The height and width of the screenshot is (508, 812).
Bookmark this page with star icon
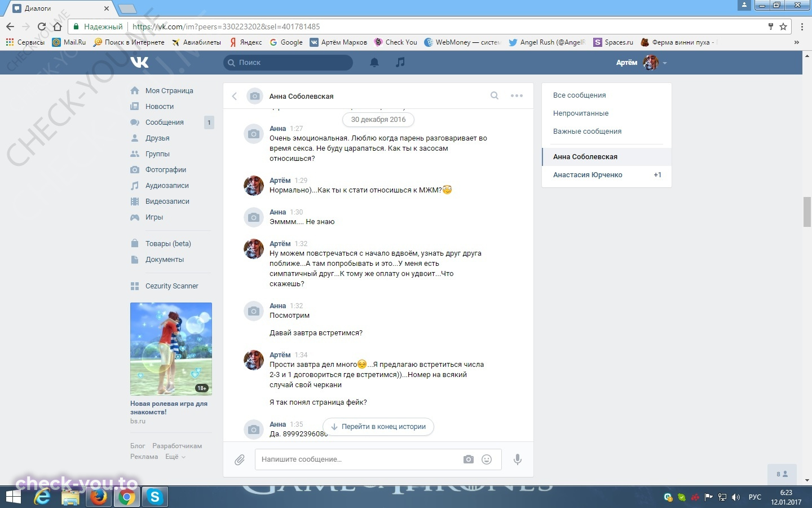[783, 27]
